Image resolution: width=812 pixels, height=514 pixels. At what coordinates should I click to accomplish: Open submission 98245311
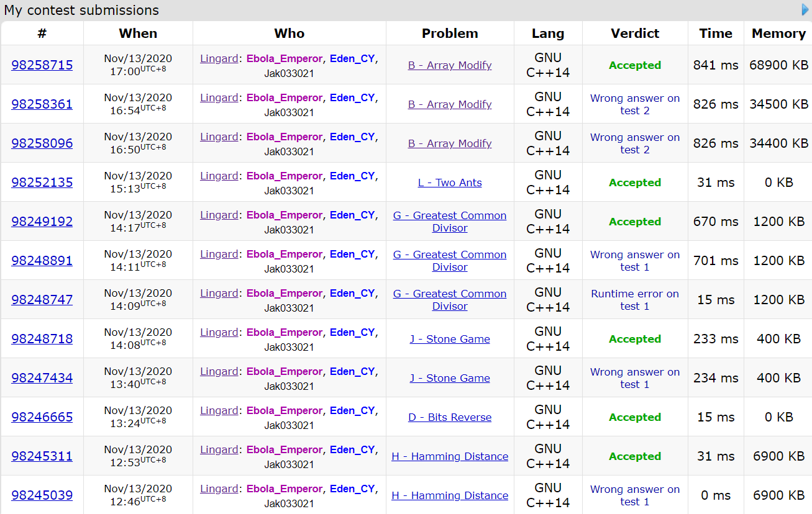pos(42,456)
